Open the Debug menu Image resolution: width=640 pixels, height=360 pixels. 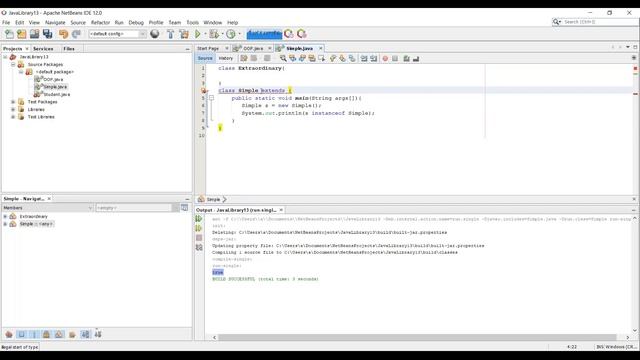136,22
